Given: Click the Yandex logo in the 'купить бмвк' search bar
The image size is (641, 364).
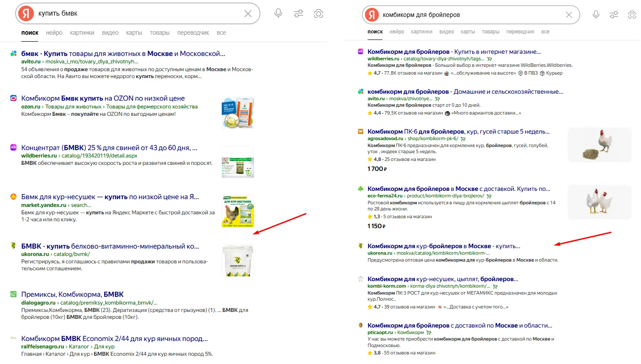Looking at the screenshot, I should (x=26, y=13).
